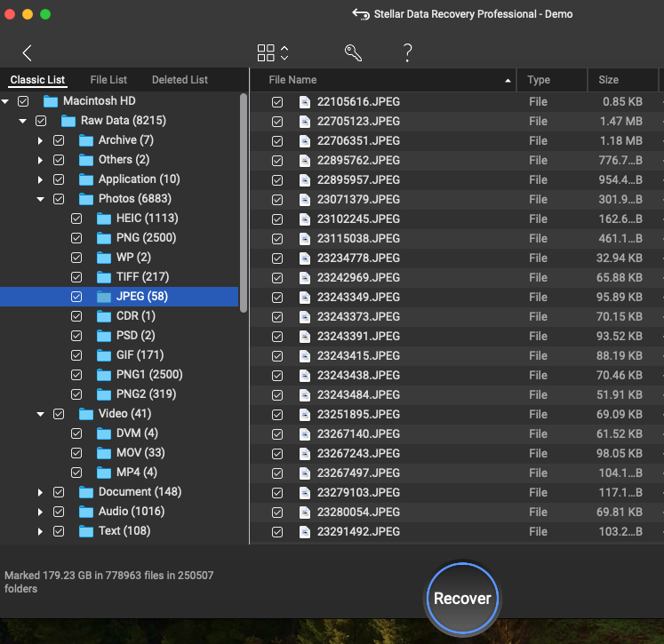The width and height of the screenshot is (664, 644).
Task: Select the PNG1 (2500) folder
Action: click(x=149, y=375)
